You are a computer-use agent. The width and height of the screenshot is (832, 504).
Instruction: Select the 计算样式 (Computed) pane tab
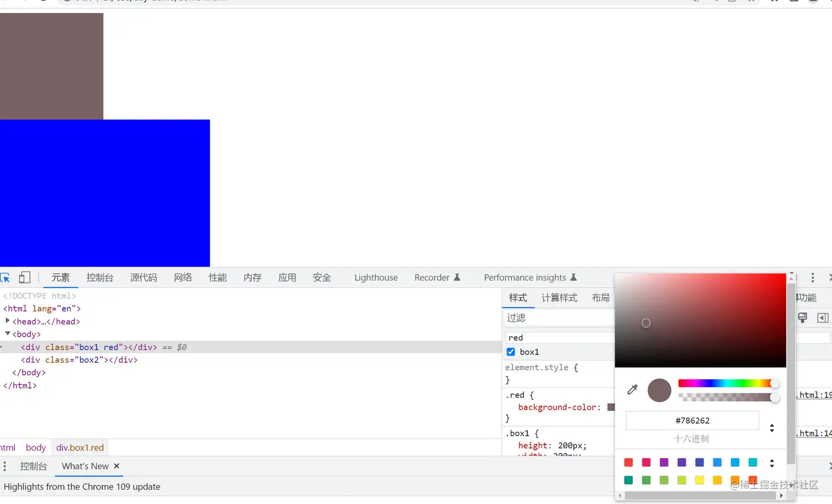click(x=560, y=298)
